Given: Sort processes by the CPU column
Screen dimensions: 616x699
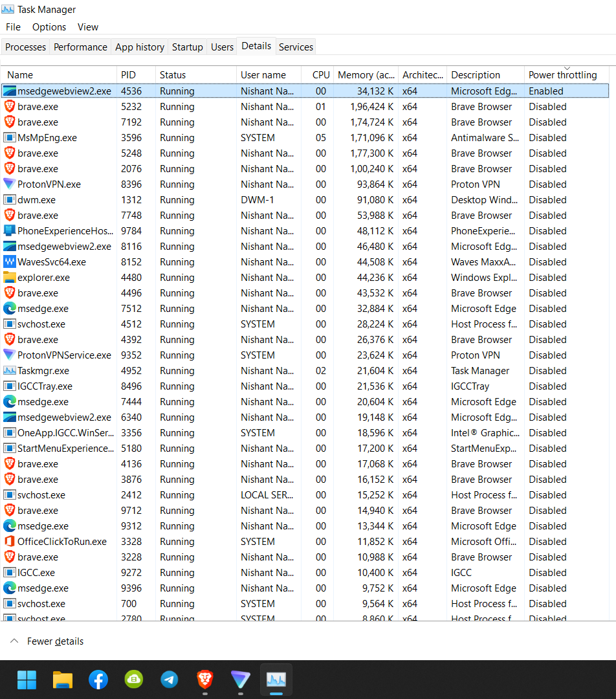Looking at the screenshot, I should point(320,74).
